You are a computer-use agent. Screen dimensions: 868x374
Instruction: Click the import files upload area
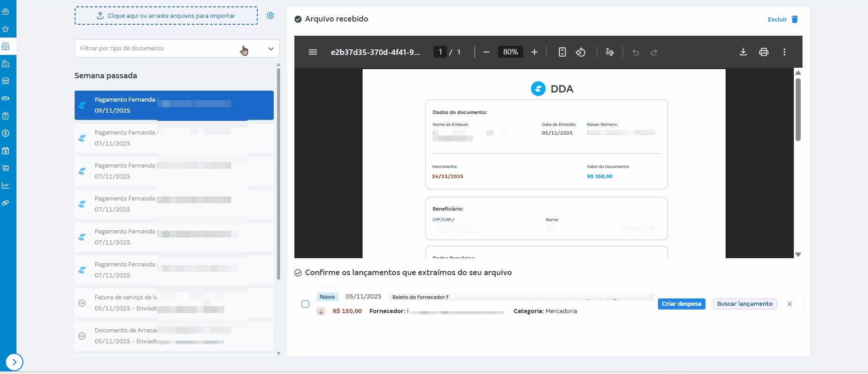[166, 16]
